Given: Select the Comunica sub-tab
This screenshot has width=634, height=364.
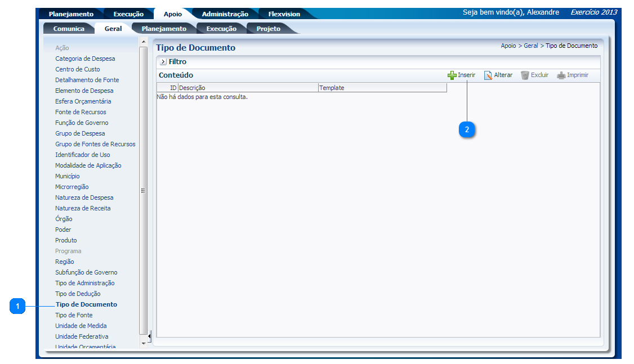Looking at the screenshot, I should click(69, 29).
